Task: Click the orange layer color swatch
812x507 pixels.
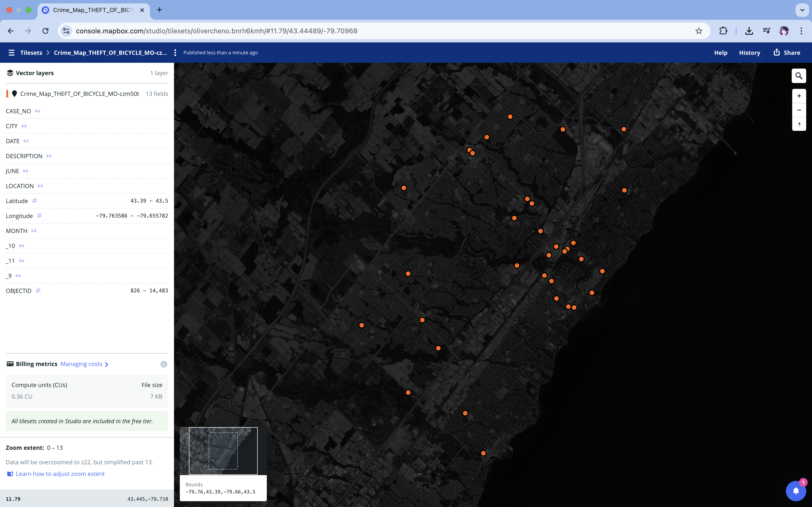Action: 7,94
